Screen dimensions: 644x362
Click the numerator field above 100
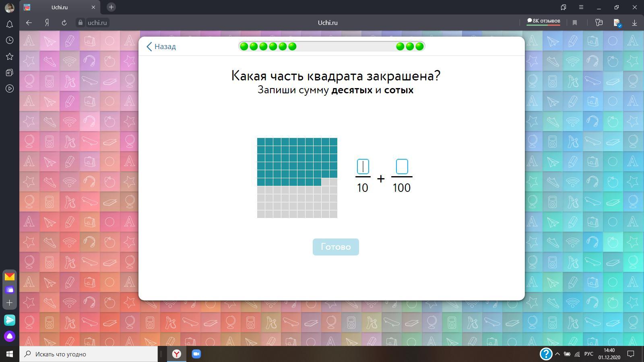[x=402, y=167]
